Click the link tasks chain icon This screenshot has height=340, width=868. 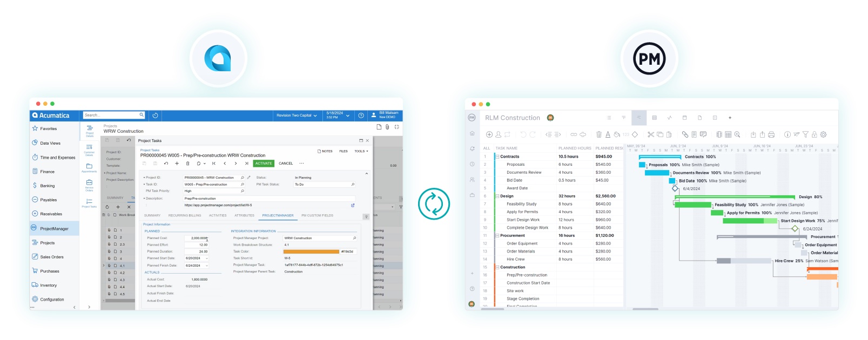point(574,134)
